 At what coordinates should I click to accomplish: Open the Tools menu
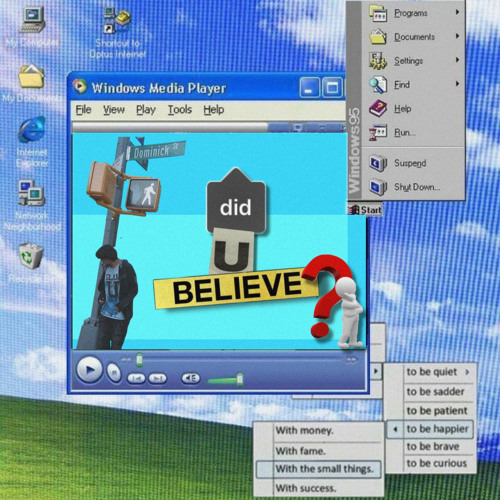click(x=180, y=110)
